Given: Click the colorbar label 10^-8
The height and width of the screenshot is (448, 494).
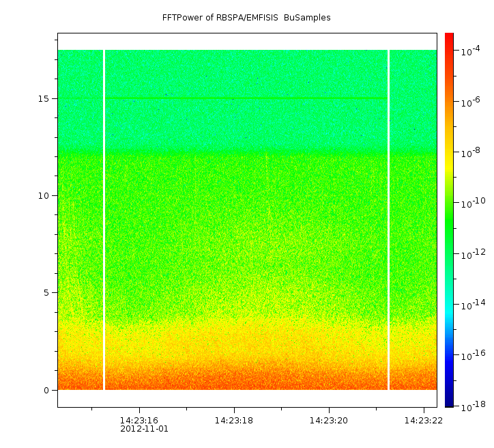Looking at the screenshot, I should [x=471, y=152].
